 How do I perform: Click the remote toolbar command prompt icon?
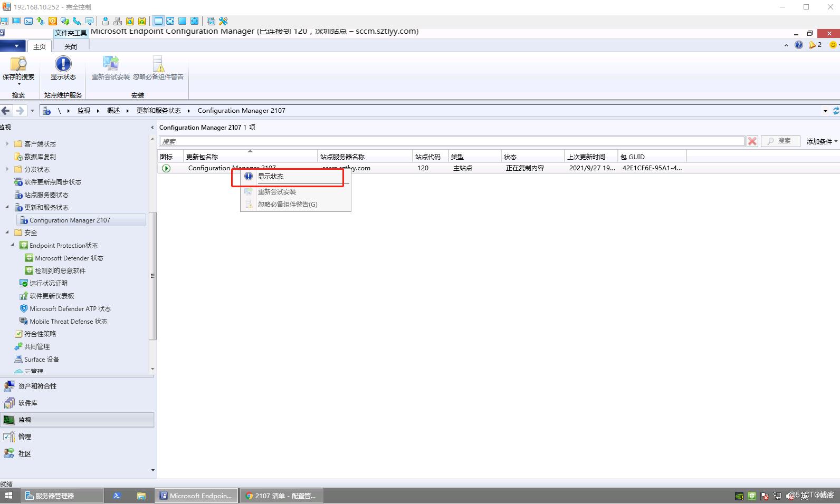pos(28,21)
